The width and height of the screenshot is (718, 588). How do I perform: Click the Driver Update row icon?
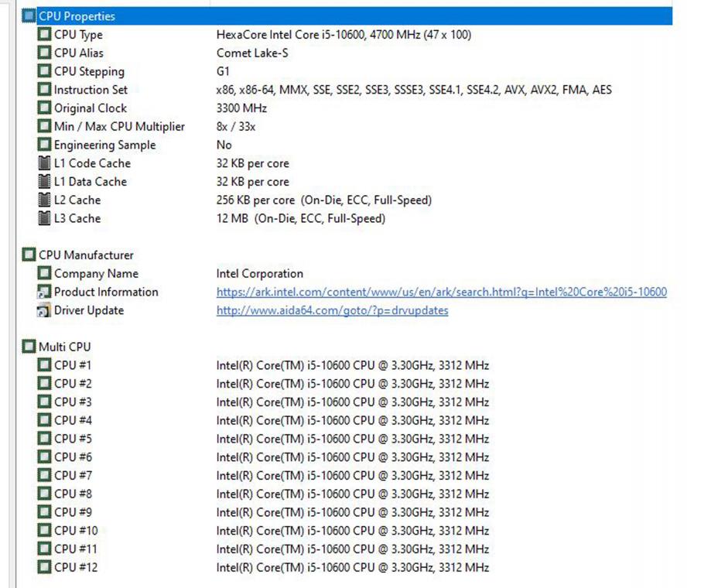pyautogui.click(x=45, y=311)
